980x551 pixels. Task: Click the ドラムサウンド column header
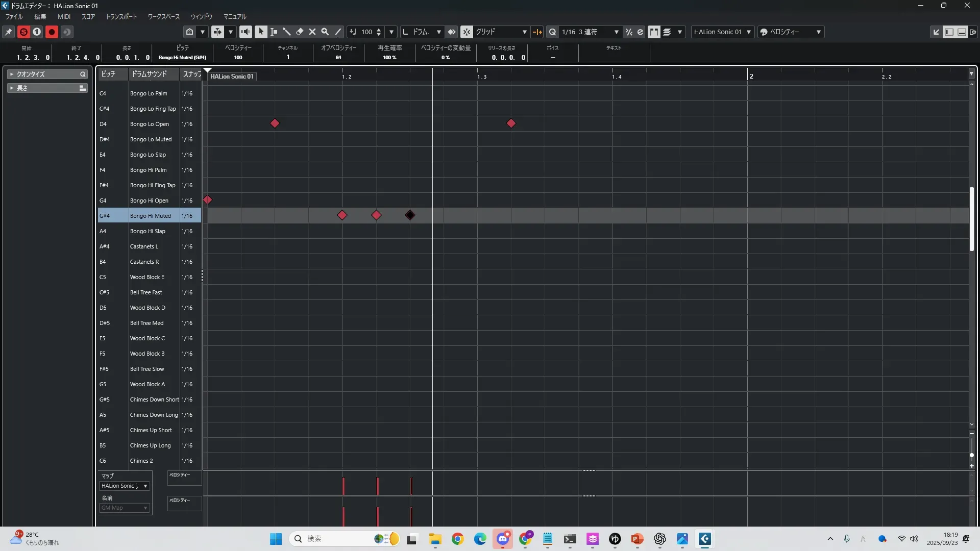pos(149,74)
